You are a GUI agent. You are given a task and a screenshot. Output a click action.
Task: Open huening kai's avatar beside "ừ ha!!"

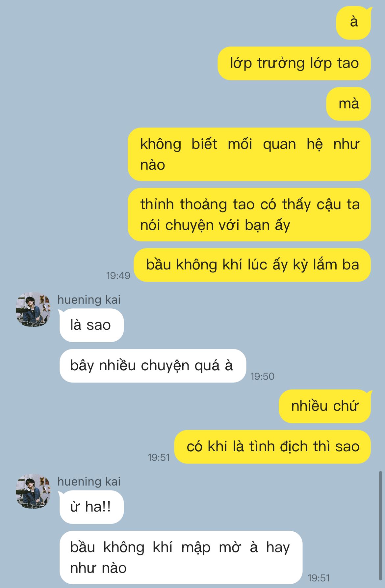(x=33, y=491)
